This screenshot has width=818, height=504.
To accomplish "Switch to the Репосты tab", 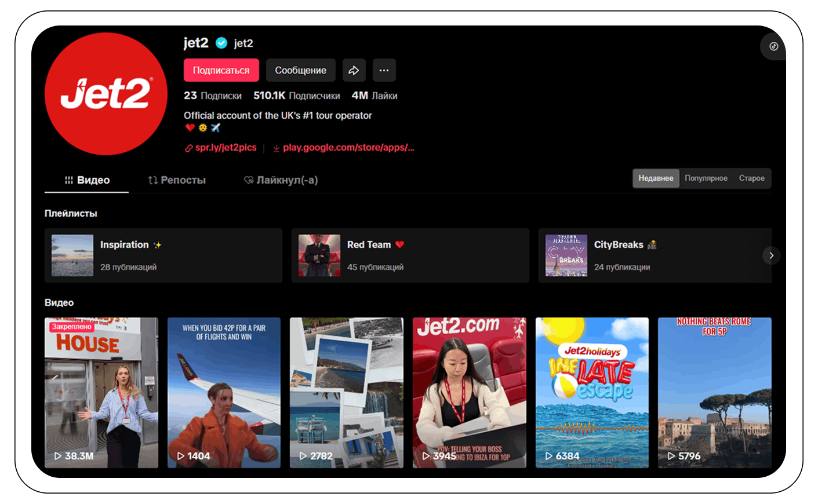I will pos(177,180).
